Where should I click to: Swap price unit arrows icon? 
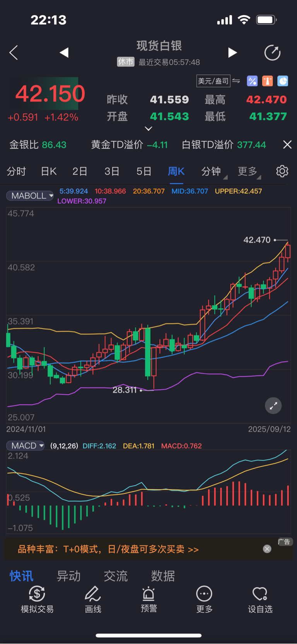pos(236,81)
